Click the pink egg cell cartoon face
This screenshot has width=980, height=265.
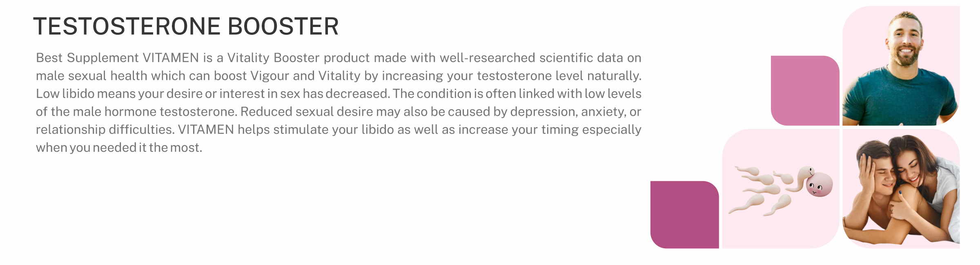click(x=819, y=185)
